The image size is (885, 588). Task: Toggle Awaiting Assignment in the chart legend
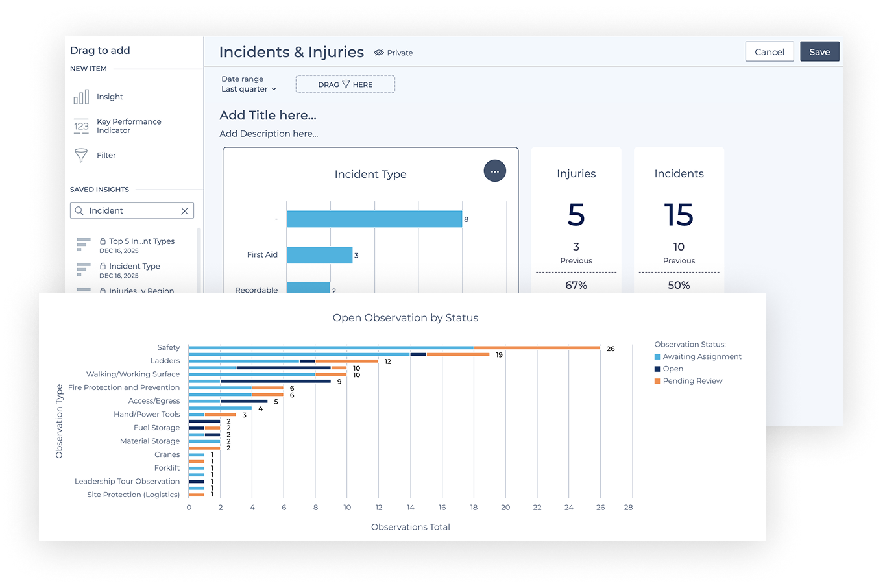[x=657, y=356]
